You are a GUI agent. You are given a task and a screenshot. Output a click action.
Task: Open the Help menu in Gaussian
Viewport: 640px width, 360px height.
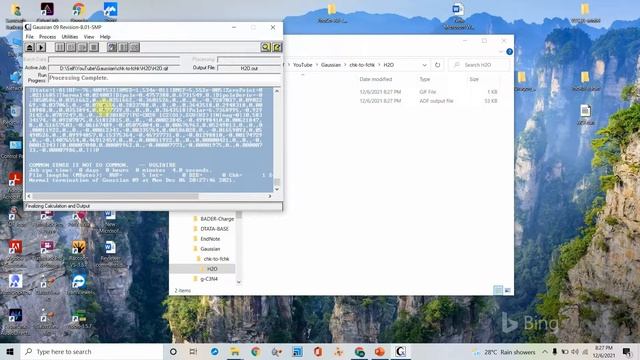point(105,37)
